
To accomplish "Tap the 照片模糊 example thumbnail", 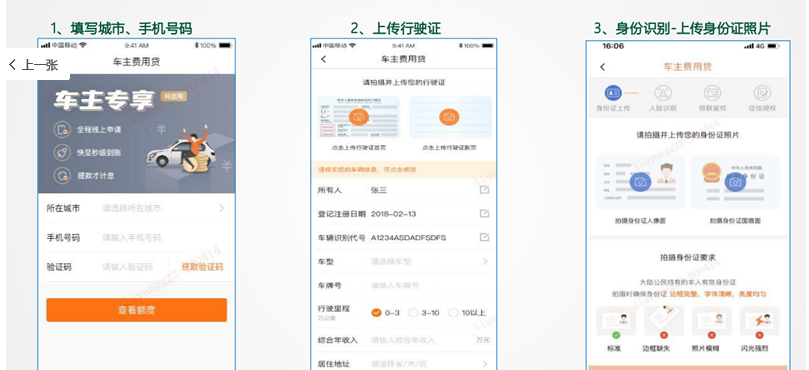I will pyautogui.click(x=711, y=320).
